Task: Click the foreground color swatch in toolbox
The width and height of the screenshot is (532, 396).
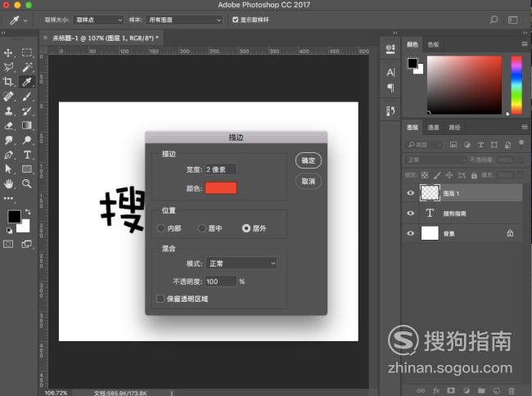Action: 14,216
